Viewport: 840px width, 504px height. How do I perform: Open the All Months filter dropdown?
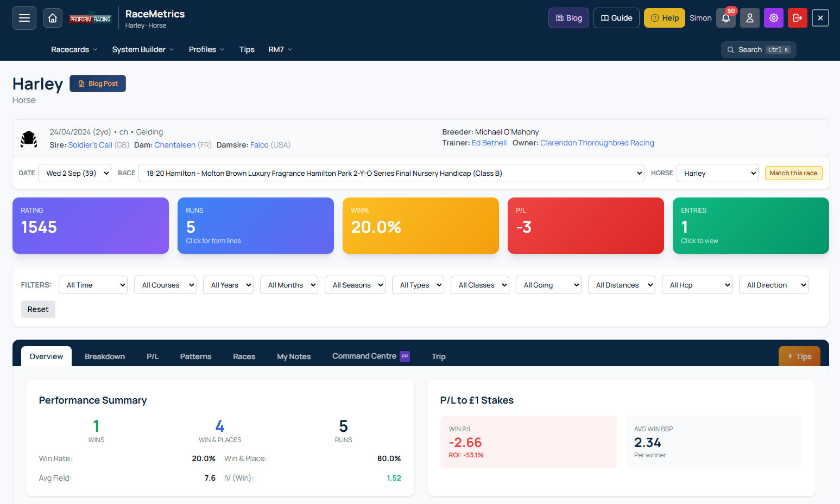coord(289,285)
